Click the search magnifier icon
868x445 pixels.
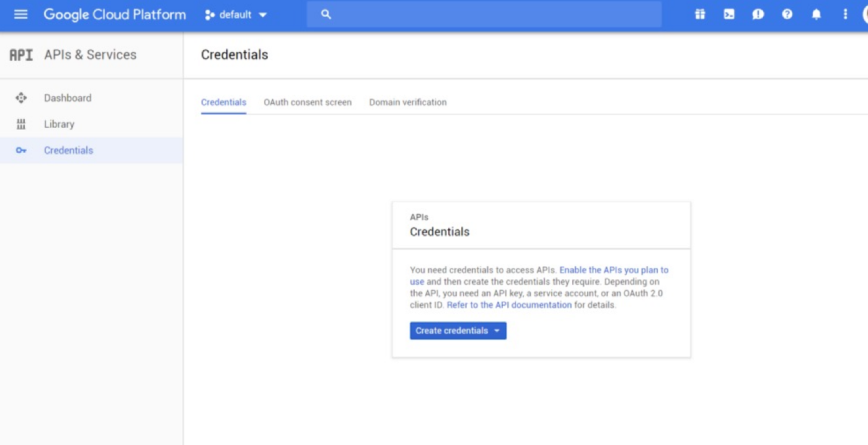[x=326, y=14]
